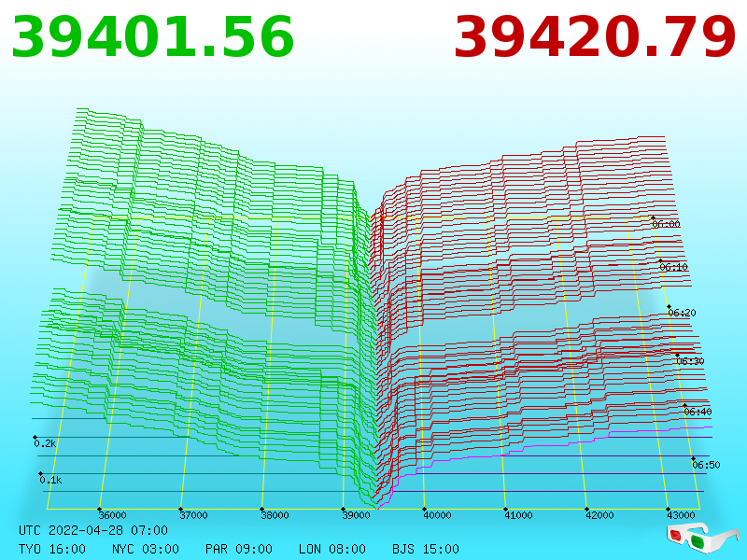
Task: Click the 37000 price axis label
Action: 193,515
